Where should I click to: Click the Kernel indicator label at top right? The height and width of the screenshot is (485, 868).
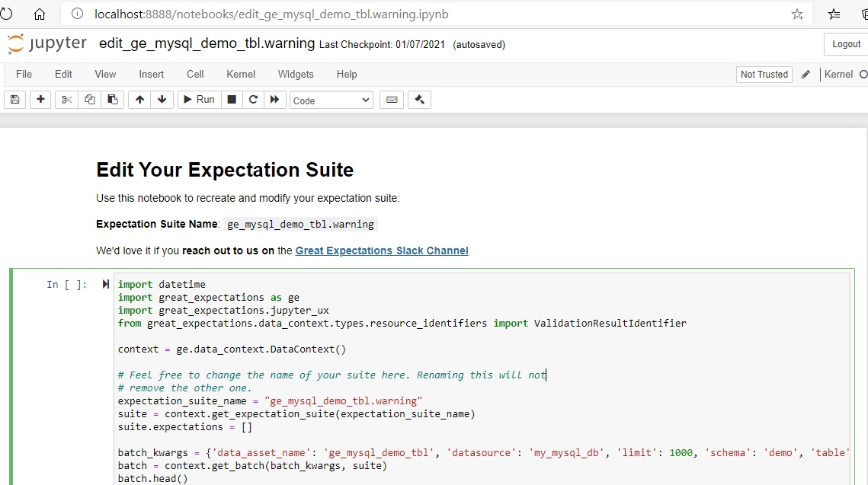pyautogui.click(x=838, y=74)
